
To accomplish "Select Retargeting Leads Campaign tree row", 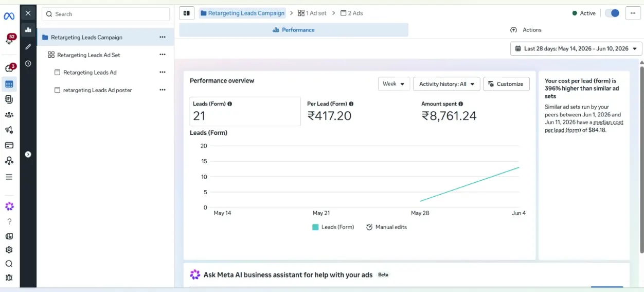I will tap(105, 37).
